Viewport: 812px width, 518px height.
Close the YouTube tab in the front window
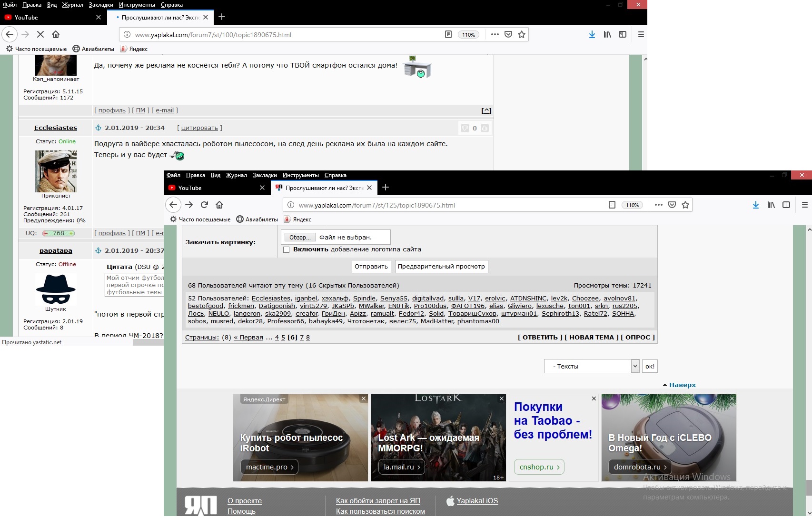point(262,188)
